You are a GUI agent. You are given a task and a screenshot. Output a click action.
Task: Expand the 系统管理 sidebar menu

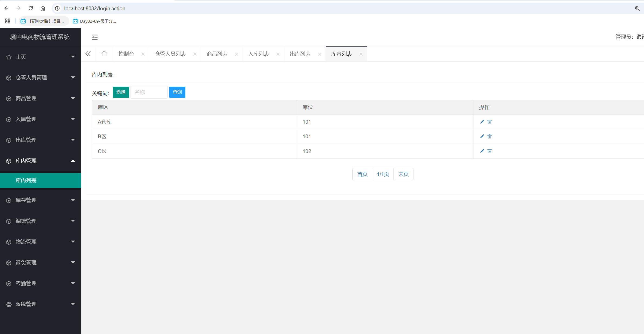41,304
